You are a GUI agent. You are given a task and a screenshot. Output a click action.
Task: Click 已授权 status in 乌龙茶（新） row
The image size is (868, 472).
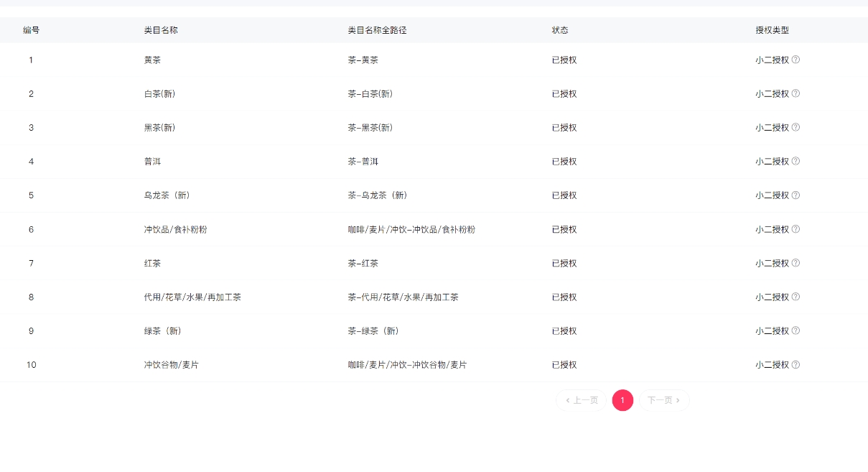pyautogui.click(x=564, y=195)
